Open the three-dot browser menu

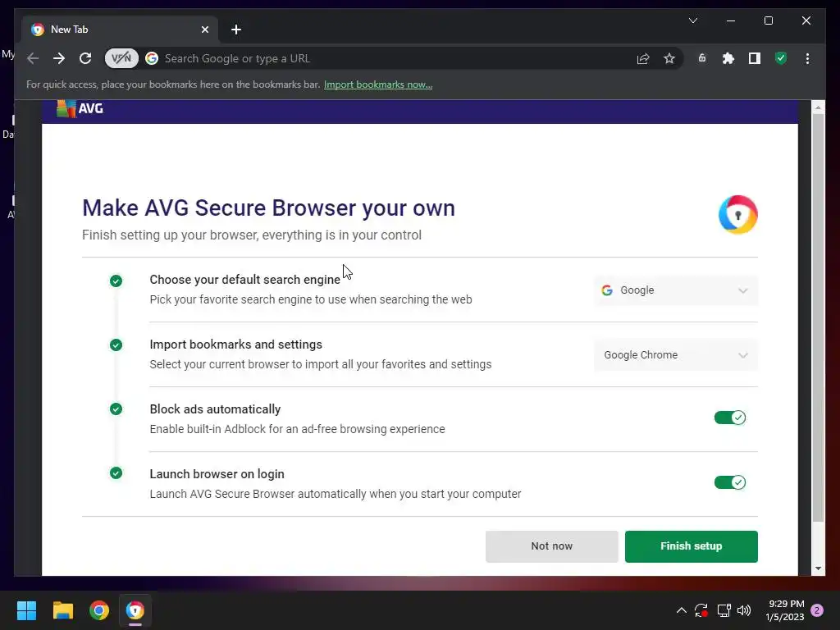point(808,58)
